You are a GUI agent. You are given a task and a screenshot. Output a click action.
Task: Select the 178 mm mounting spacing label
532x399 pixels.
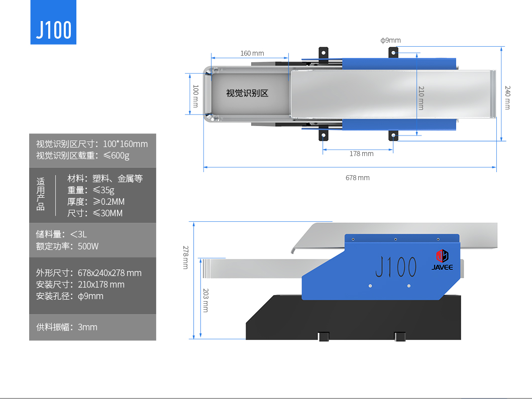point(361,154)
